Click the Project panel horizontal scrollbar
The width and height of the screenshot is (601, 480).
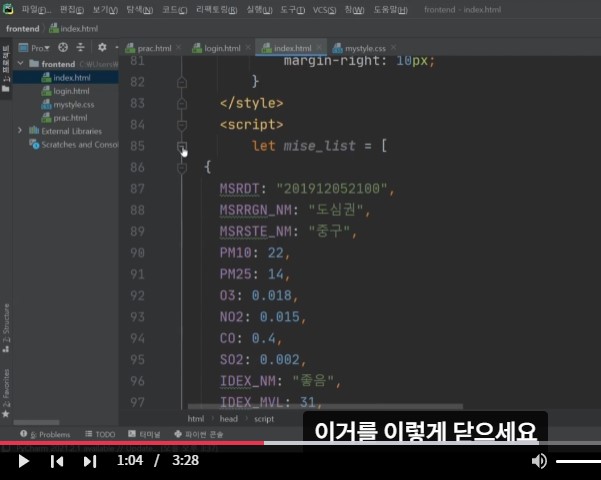tap(36, 422)
